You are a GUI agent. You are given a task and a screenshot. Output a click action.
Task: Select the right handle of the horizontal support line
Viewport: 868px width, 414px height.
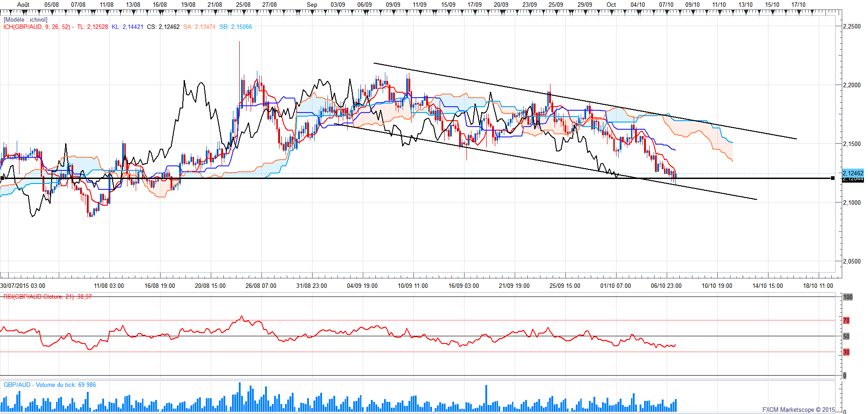(833, 179)
